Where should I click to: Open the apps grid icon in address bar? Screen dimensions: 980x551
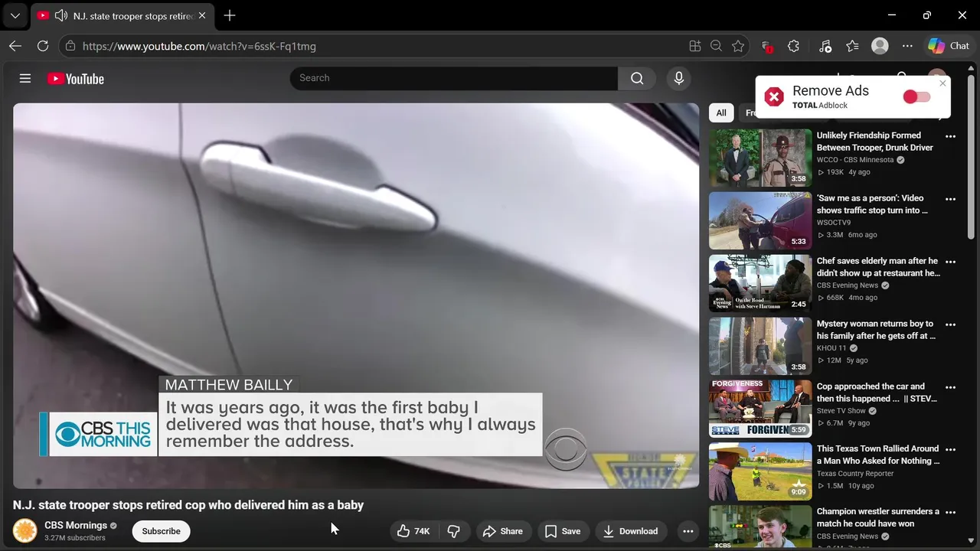point(695,46)
